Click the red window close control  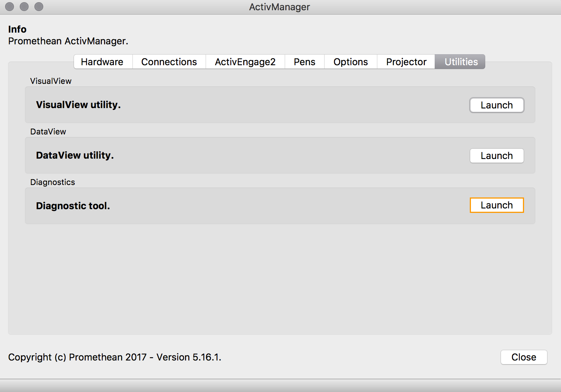click(9, 7)
